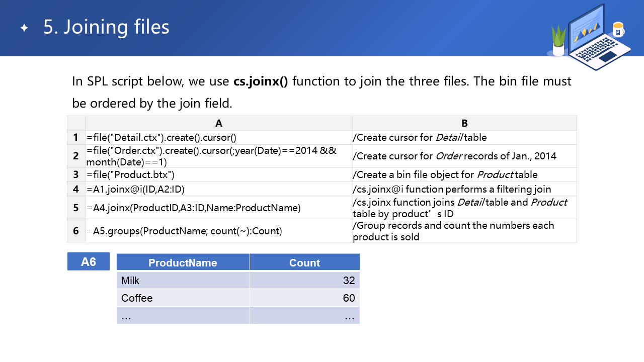Select column B header in script grid
644x362 pixels.
click(464, 123)
